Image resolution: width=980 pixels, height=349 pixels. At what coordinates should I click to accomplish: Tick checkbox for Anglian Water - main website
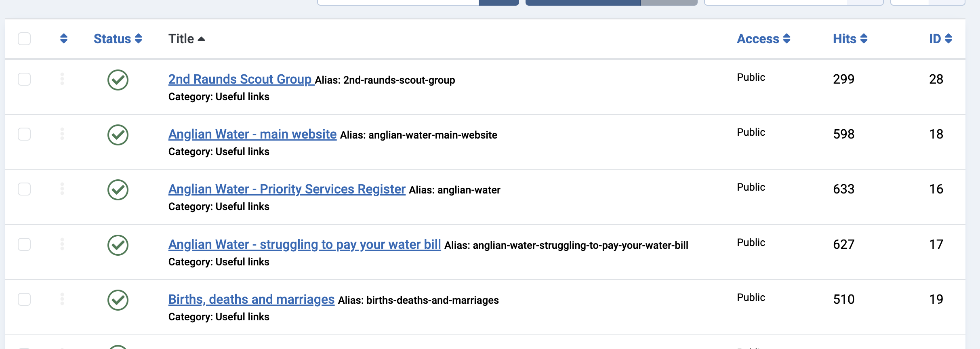24,134
